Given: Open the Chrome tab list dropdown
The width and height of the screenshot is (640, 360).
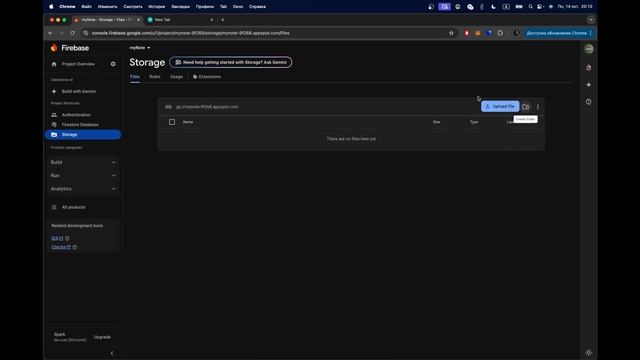Looking at the screenshot, I should pos(591,20).
